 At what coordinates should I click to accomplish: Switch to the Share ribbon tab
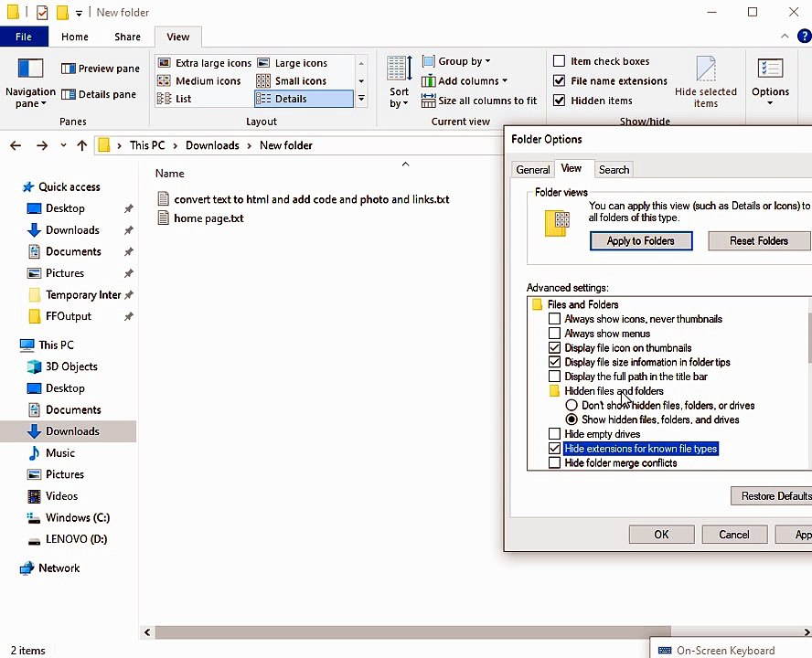(x=127, y=37)
